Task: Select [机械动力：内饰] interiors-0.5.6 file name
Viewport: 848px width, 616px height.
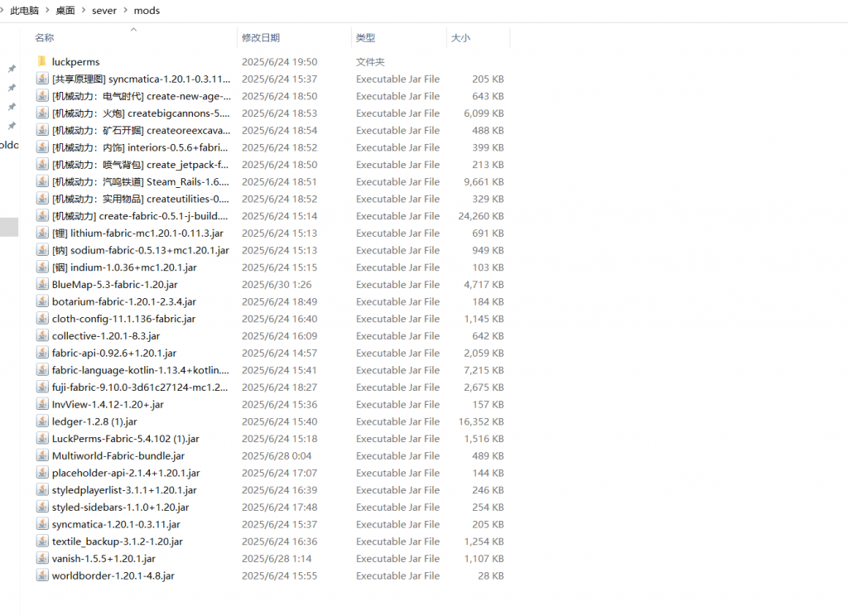Action: click(140, 147)
